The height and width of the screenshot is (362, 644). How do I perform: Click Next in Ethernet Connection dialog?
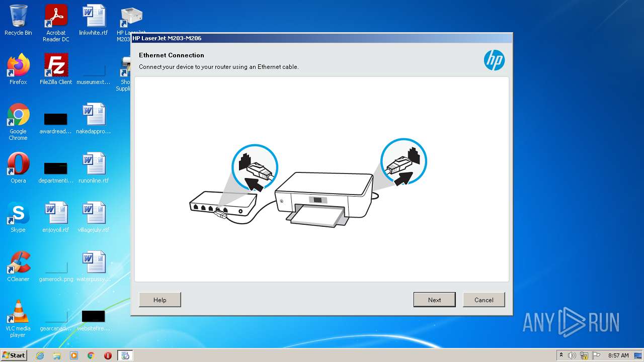click(x=435, y=300)
